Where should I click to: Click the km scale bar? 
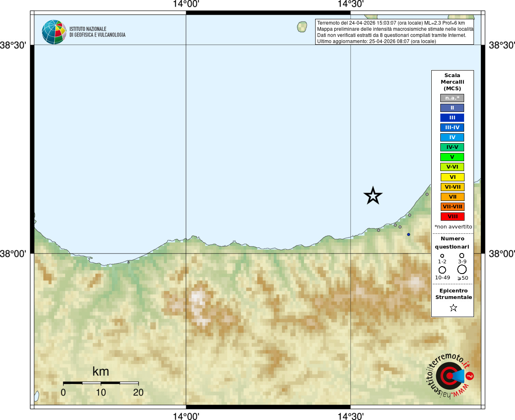pyautogui.click(x=101, y=383)
